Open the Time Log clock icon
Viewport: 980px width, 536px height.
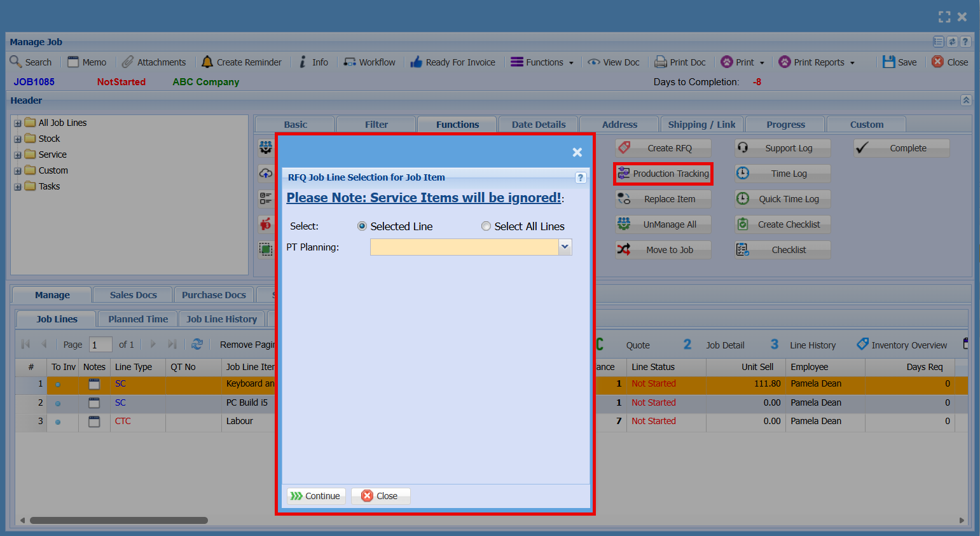pyautogui.click(x=743, y=173)
